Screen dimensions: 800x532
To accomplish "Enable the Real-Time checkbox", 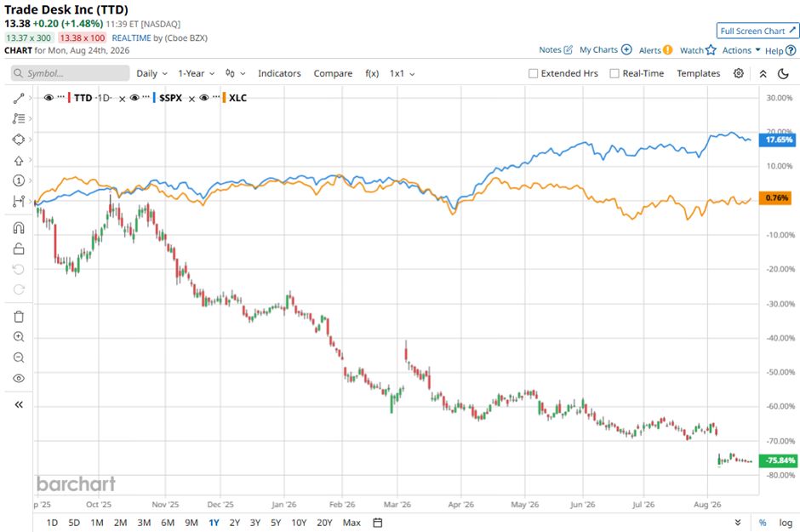I will click(x=614, y=73).
